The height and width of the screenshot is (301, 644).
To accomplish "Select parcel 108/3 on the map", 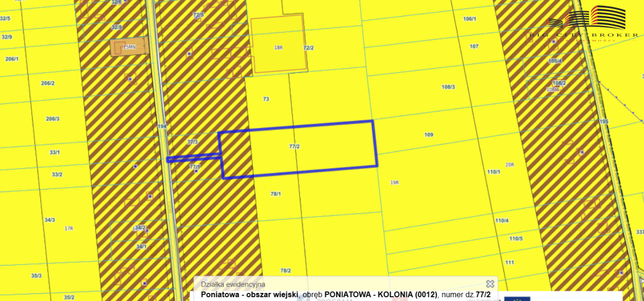I will [x=448, y=87].
